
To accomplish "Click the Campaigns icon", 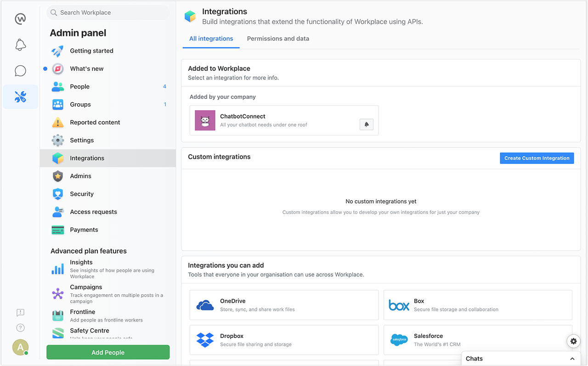I will [58, 294].
